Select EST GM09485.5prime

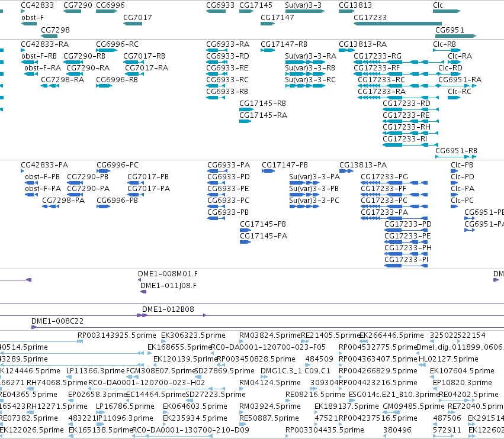coord(413,406)
